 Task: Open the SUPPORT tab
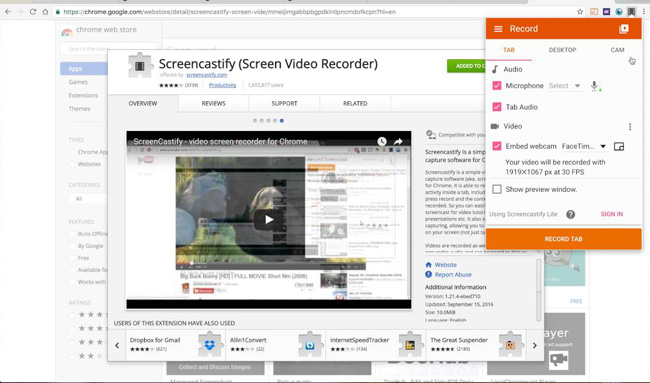(x=284, y=104)
